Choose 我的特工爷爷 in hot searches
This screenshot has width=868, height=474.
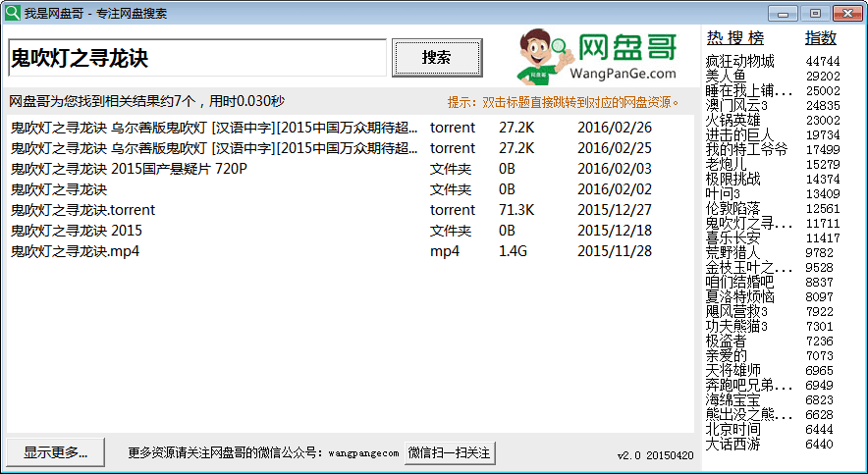[747, 149]
